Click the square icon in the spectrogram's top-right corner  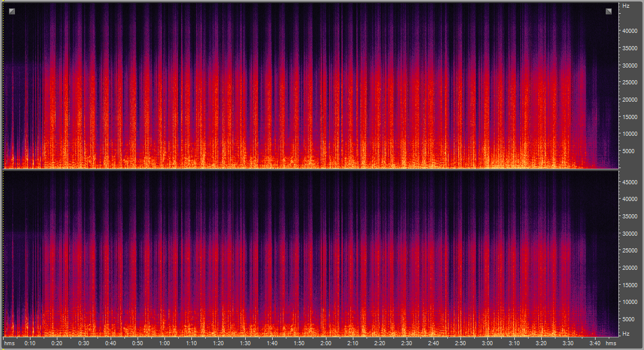click(x=609, y=11)
